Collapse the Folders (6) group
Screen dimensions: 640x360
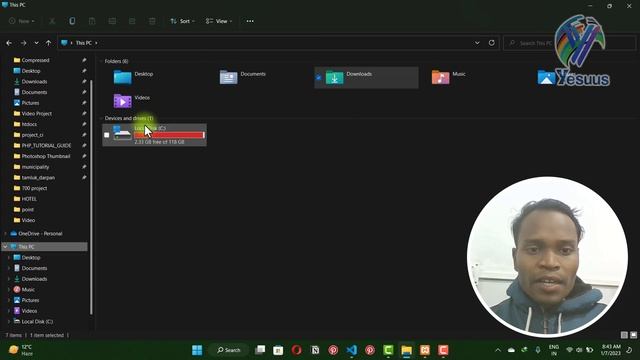(101, 61)
